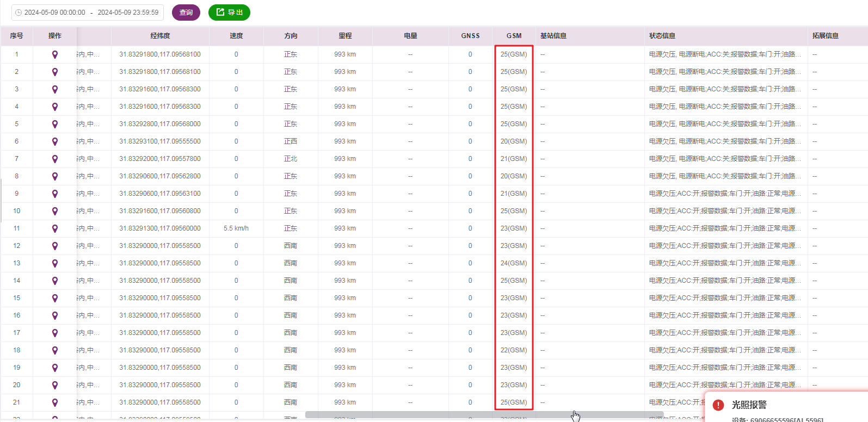The height and width of the screenshot is (422, 868).
Task: Click the 速度 column header
Action: (236, 36)
